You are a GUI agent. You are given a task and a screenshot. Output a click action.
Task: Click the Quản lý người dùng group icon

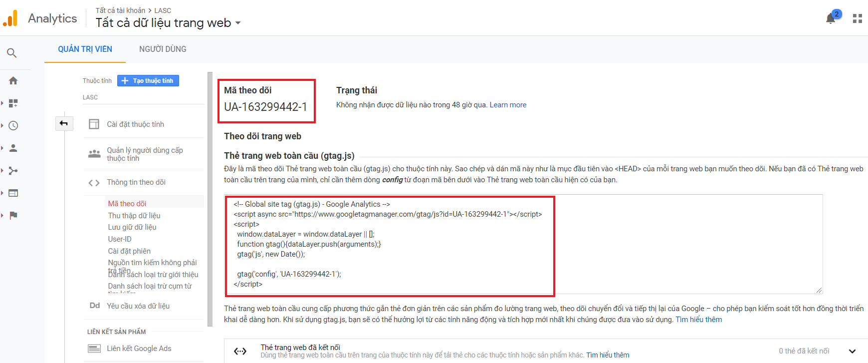(94, 154)
